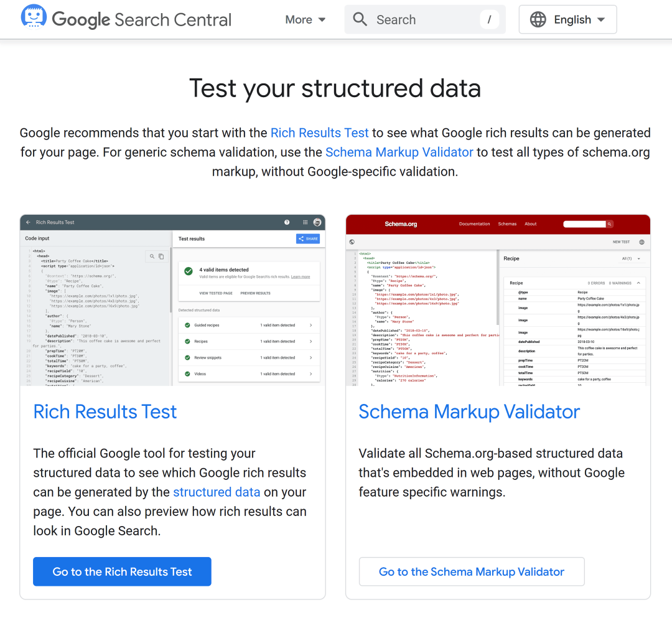Click the Share button in Rich Results preview
The image size is (672, 620).
308,238
